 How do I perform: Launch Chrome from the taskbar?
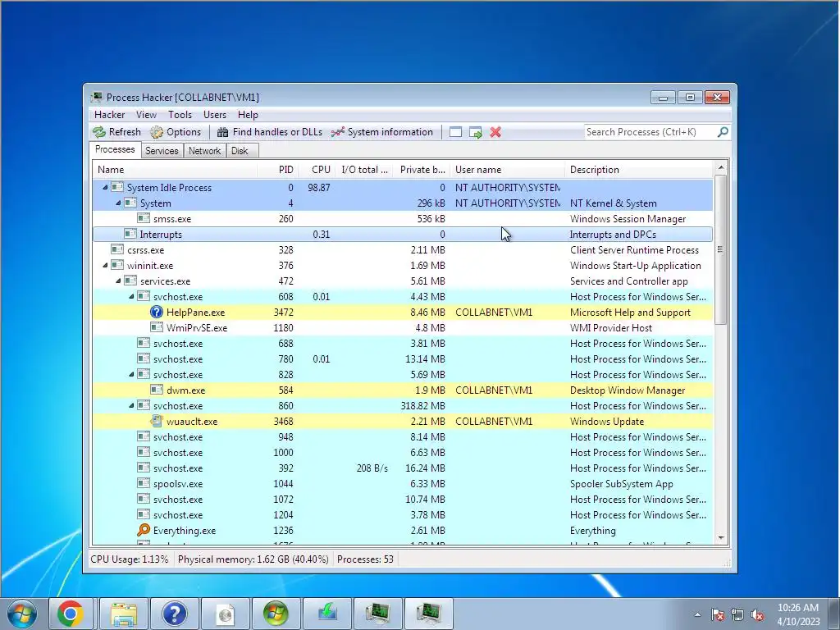(x=71, y=614)
